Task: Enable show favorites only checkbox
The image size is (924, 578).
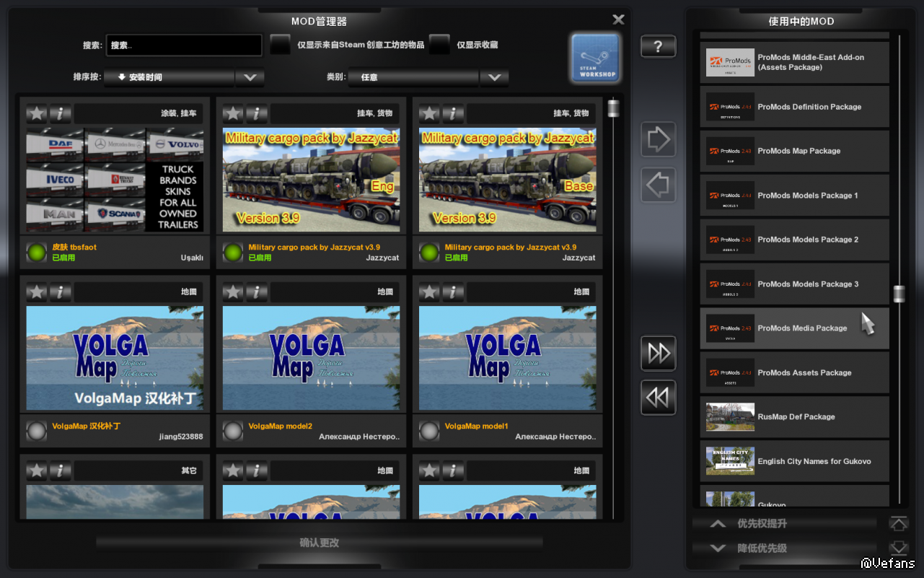Action: pyautogui.click(x=439, y=45)
